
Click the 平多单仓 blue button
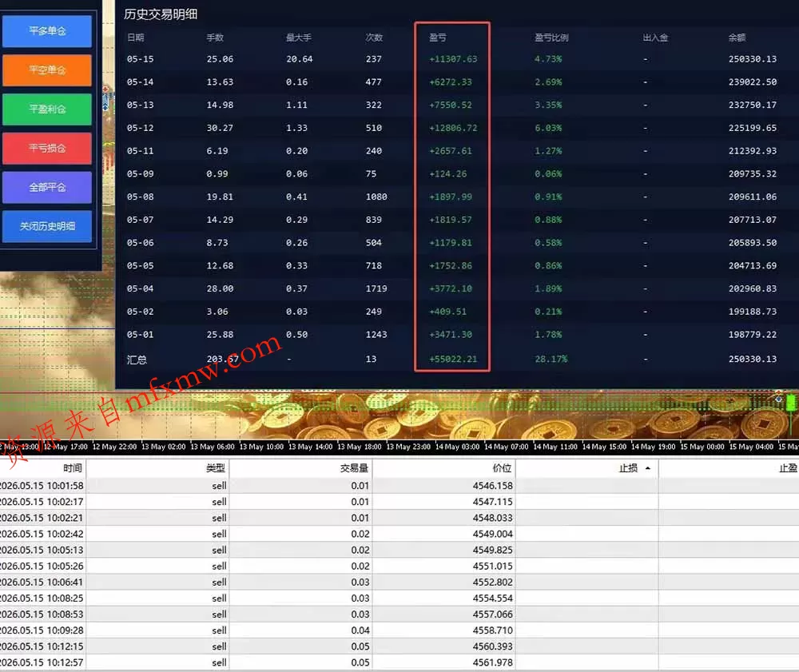pos(47,31)
